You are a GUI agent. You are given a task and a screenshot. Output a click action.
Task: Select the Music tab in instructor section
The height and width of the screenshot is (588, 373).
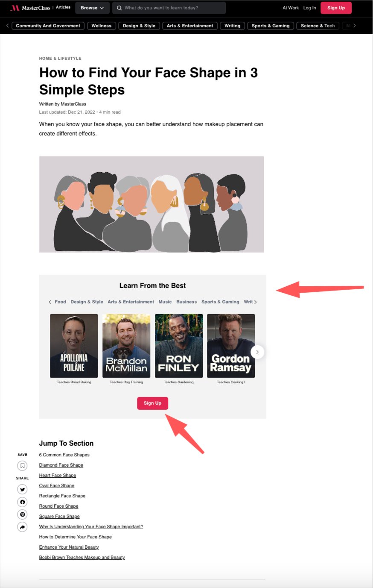(165, 302)
